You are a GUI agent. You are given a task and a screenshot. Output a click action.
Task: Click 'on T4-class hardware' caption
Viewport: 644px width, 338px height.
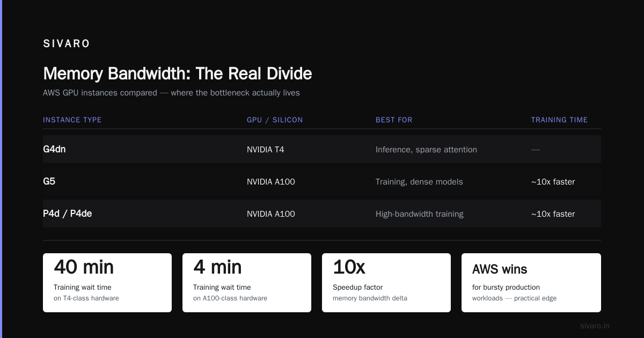tap(86, 298)
